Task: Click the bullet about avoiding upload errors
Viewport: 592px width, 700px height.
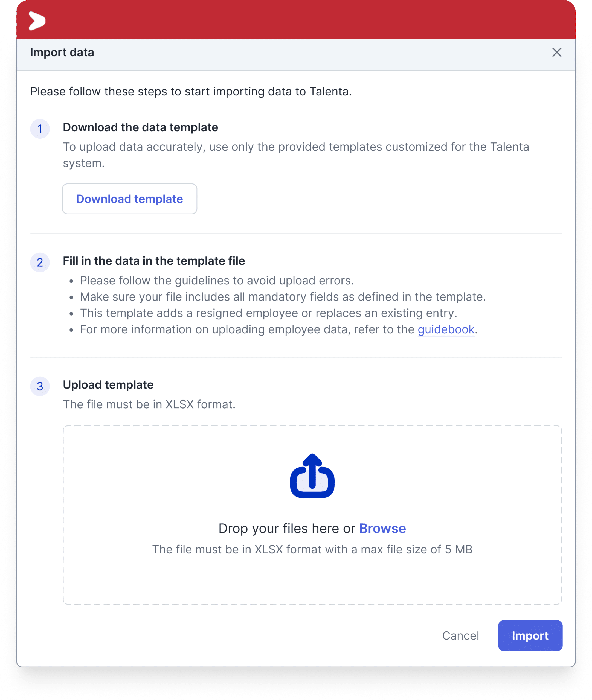Action: pyautogui.click(x=217, y=280)
